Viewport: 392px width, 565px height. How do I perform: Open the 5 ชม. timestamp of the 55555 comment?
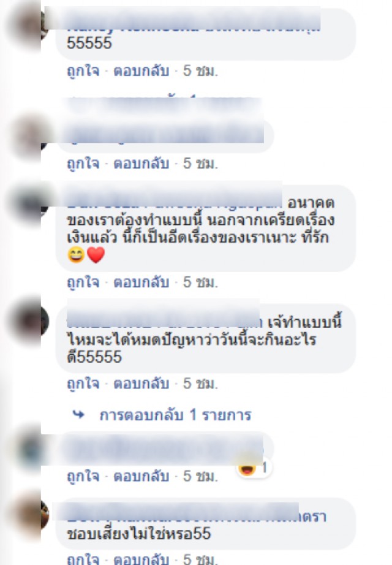pyautogui.click(x=200, y=70)
